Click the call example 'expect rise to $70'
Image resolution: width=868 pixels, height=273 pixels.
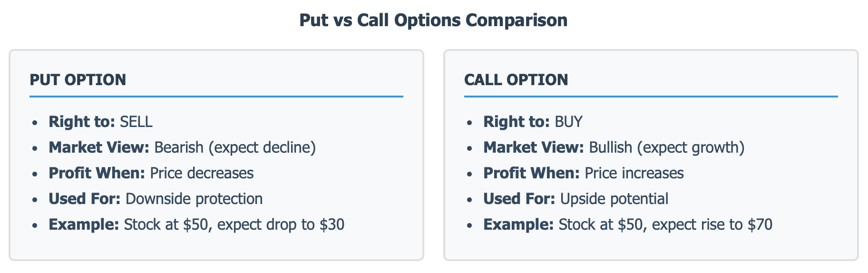click(x=712, y=224)
